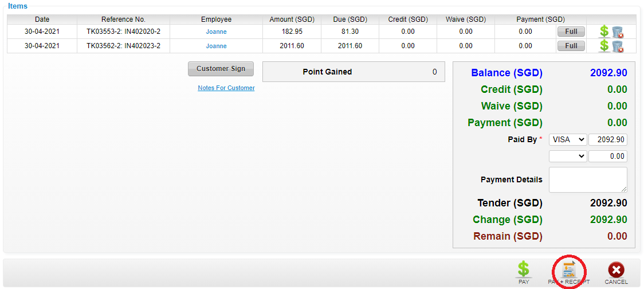Open the Notes For Customer link
Viewport: 644px width, 289px height.
[x=226, y=88]
